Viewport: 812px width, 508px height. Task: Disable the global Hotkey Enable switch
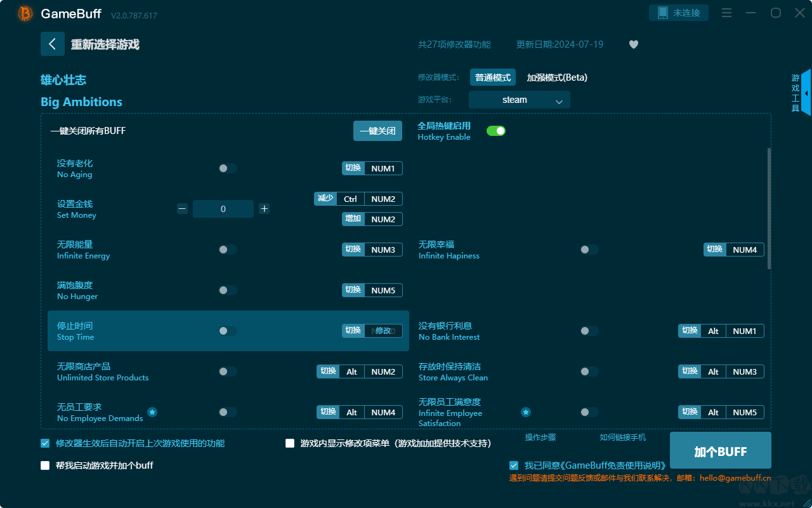pos(495,131)
